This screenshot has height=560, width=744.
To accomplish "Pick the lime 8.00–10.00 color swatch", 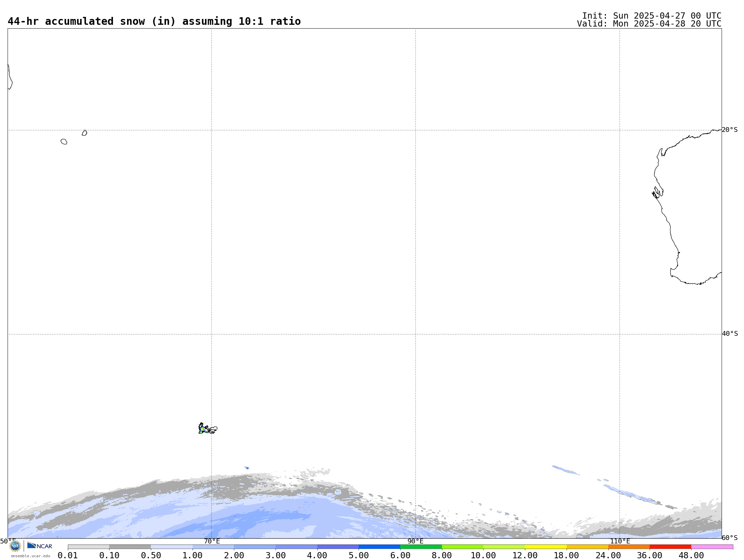I will coord(463,547).
